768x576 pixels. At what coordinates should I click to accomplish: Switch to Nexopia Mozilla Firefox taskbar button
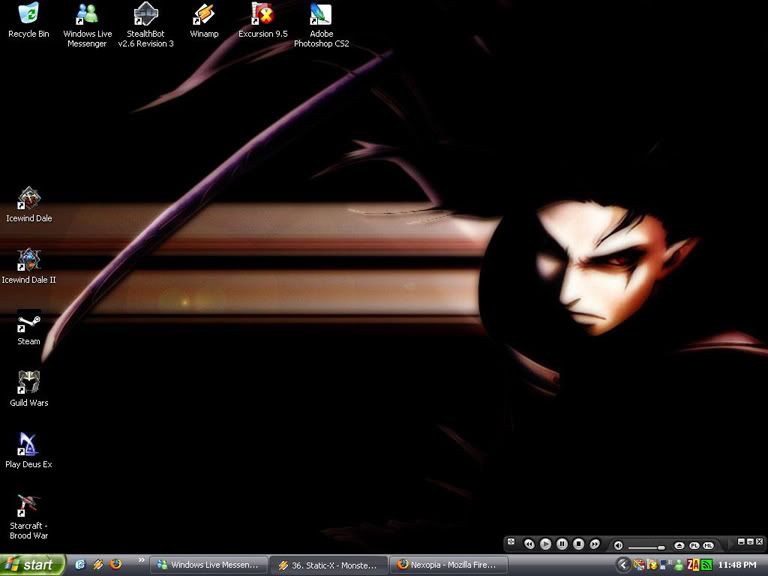(x=448, y=565)
